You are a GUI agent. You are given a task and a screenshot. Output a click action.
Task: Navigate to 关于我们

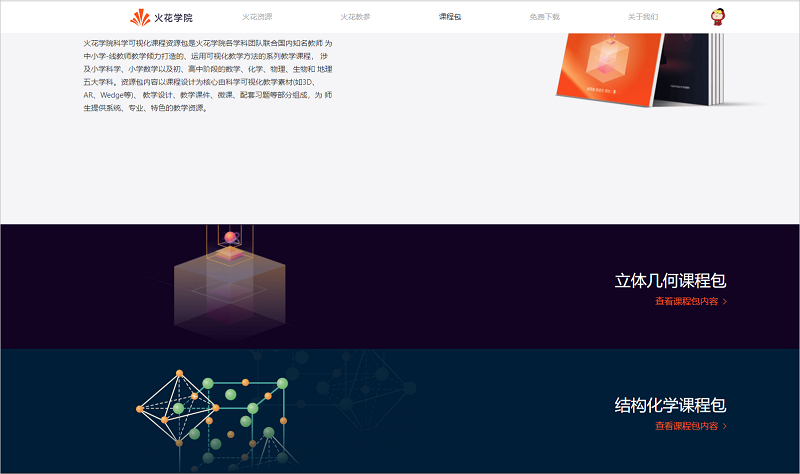pyautogui.click(x=643, y=17)
